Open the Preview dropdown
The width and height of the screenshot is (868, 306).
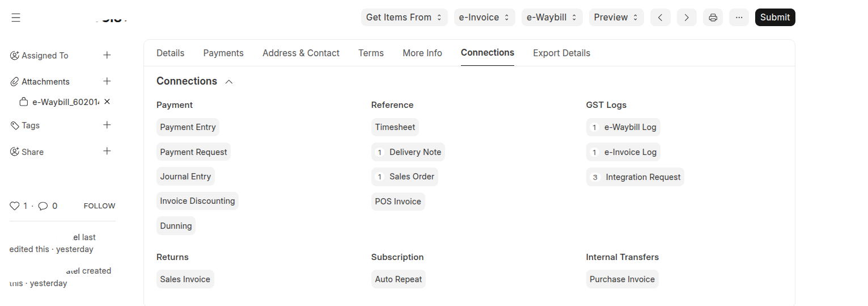(x=616, y=18)
